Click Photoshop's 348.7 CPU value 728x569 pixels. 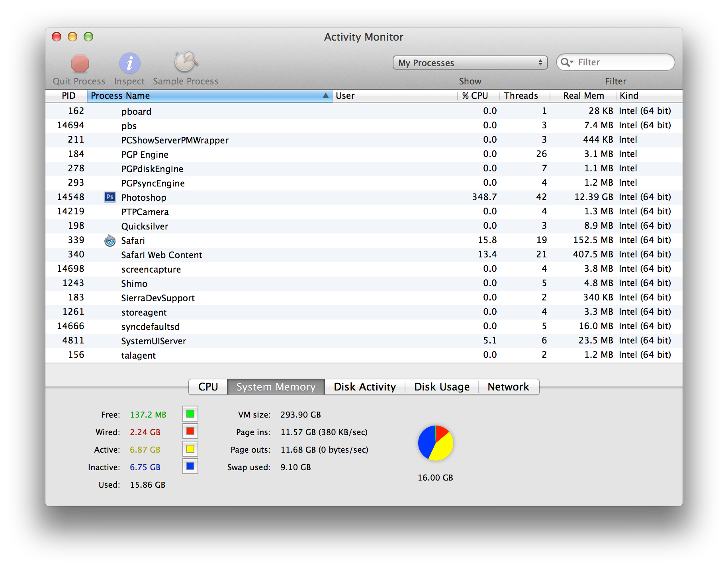click(x=485, y=197)
